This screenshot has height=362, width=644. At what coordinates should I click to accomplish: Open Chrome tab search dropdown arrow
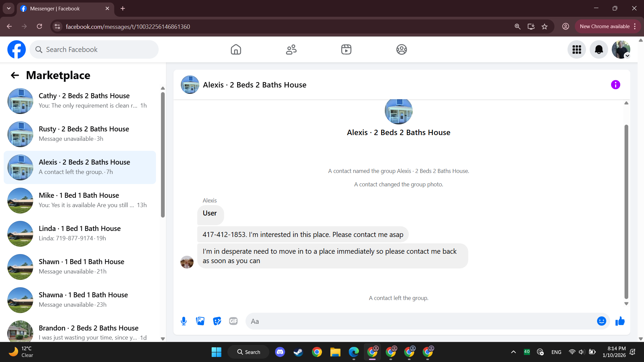[x=9, y=8]
